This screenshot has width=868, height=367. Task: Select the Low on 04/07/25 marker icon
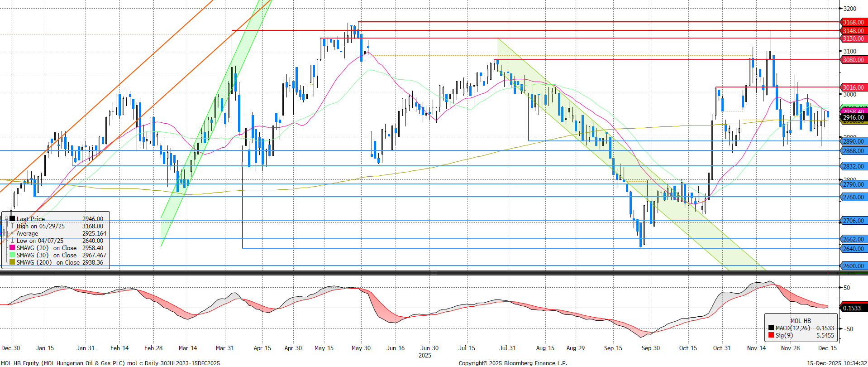point(12,241)
